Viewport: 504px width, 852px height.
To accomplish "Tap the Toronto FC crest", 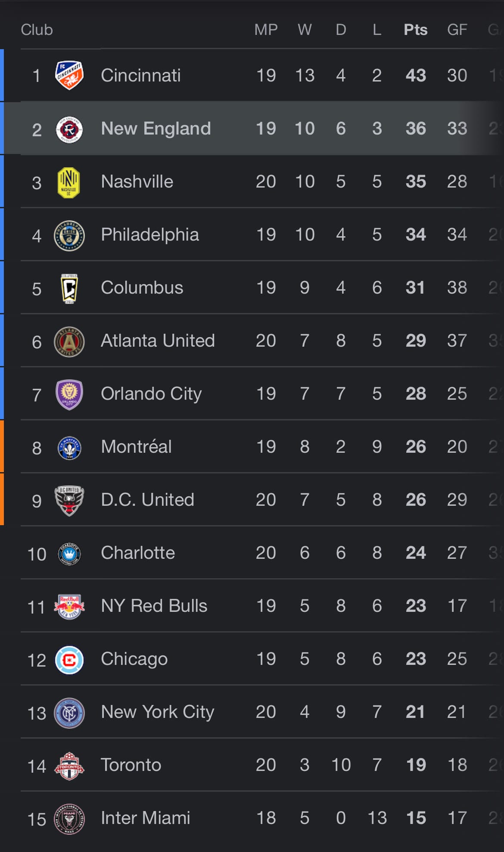I will 69,766.
